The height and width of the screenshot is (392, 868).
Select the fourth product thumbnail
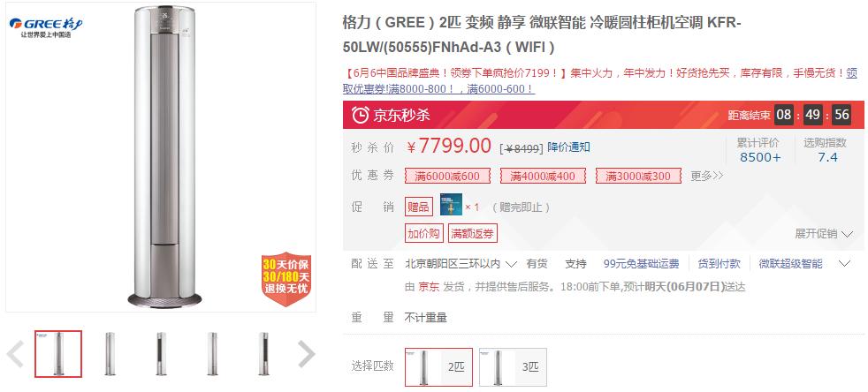click(x=212, y=354)
